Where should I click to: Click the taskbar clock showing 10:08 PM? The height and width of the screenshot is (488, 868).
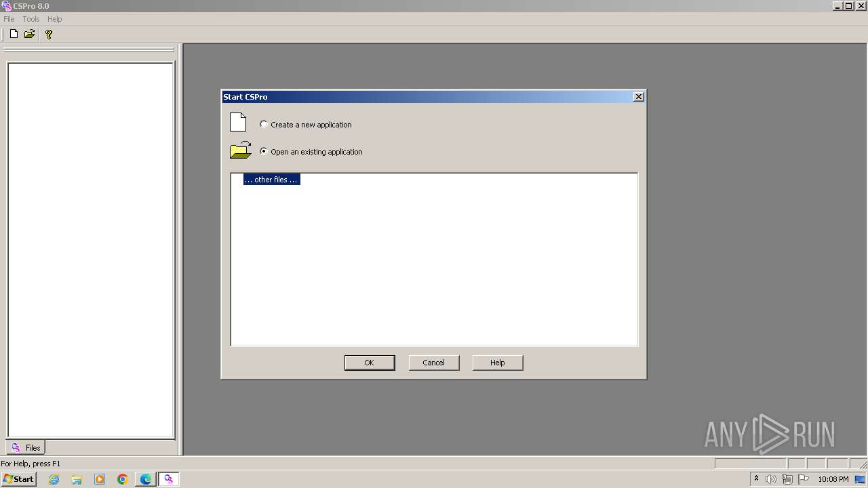(x=833, y=479)
